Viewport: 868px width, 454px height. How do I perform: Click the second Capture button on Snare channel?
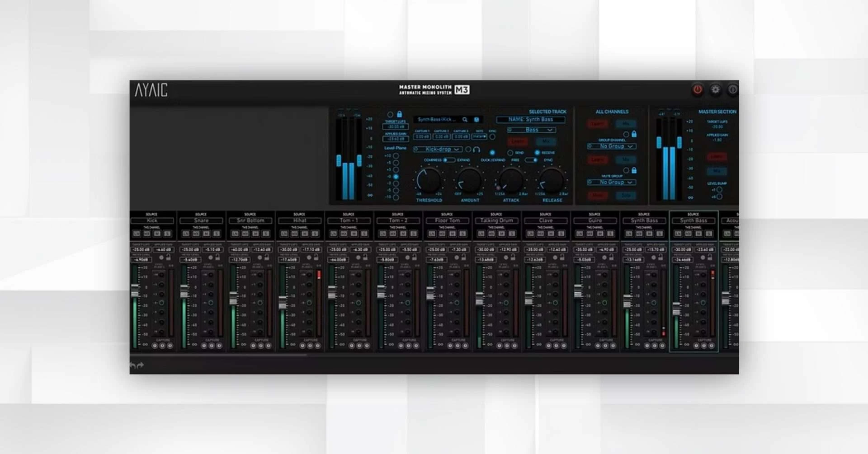212,346
